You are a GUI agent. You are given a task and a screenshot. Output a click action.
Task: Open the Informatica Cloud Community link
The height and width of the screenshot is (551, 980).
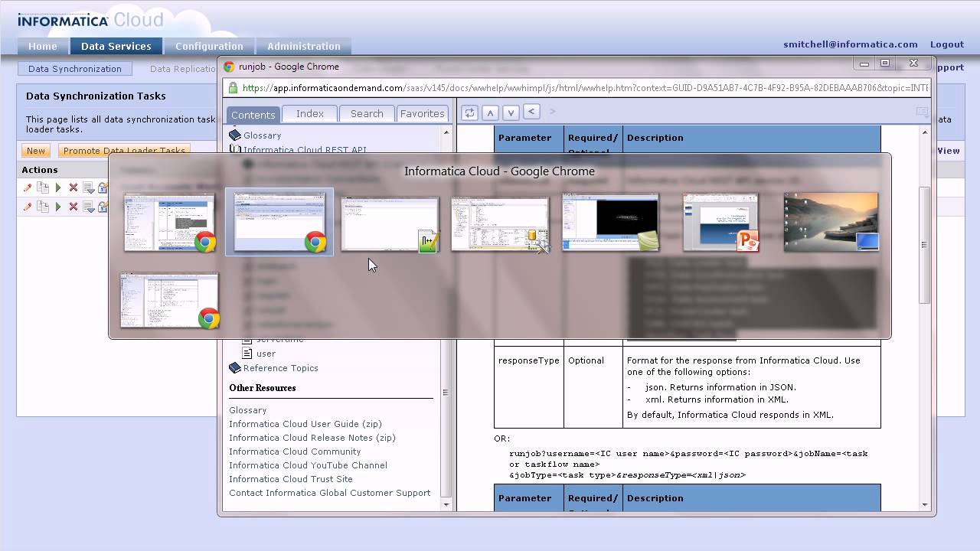tap(295, 452)
